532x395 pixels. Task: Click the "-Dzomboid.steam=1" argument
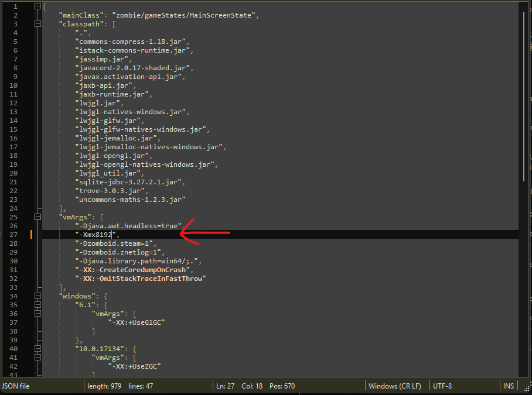tap(114, 243)
